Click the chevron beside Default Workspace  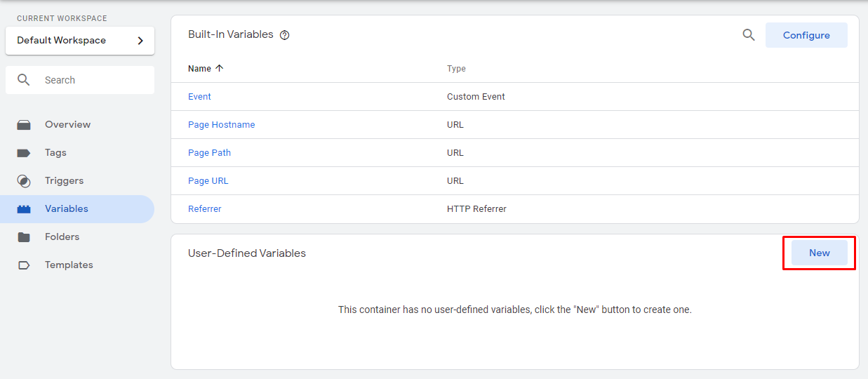click(x=140, y=41)
